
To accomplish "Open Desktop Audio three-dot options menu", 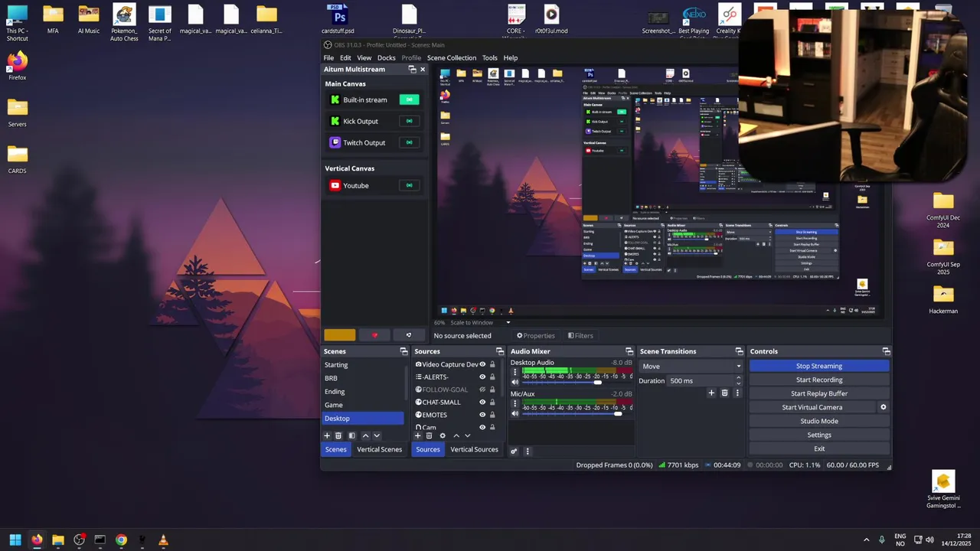I will [515, 372].
